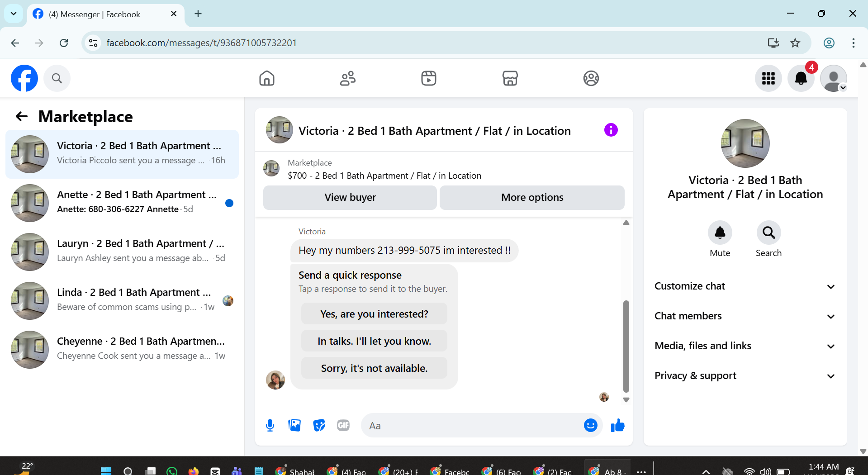Mute this chat with the bell icon
This screenshot has width=868, height=475.
[x=720, y=233]
